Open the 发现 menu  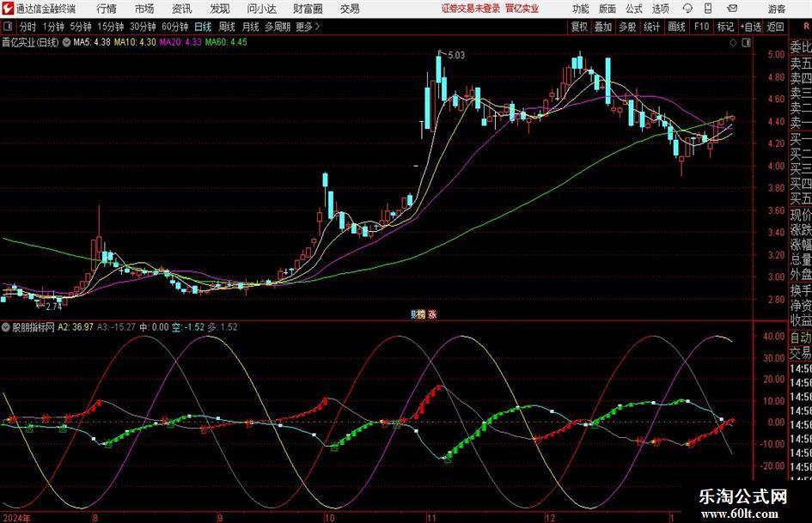[x=220, y=9]
